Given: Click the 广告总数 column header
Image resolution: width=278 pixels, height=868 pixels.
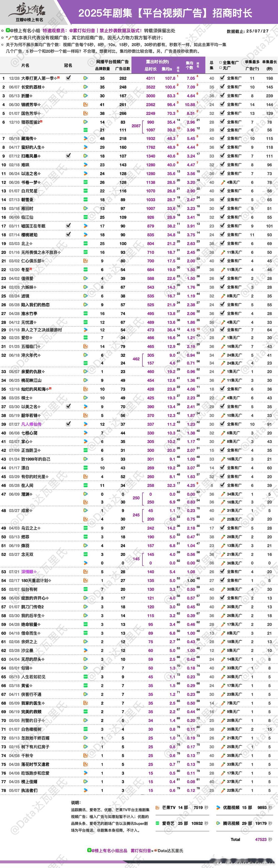Looking at the screenshot, I should (x=123, y=69).
